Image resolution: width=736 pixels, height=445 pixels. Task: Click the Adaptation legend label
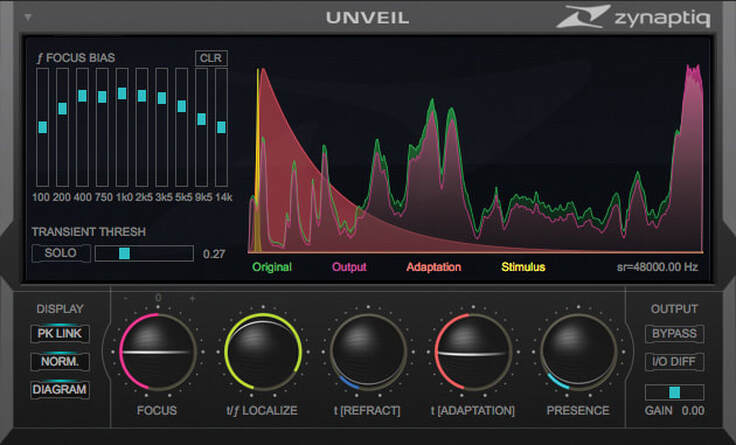click(434, 267)
